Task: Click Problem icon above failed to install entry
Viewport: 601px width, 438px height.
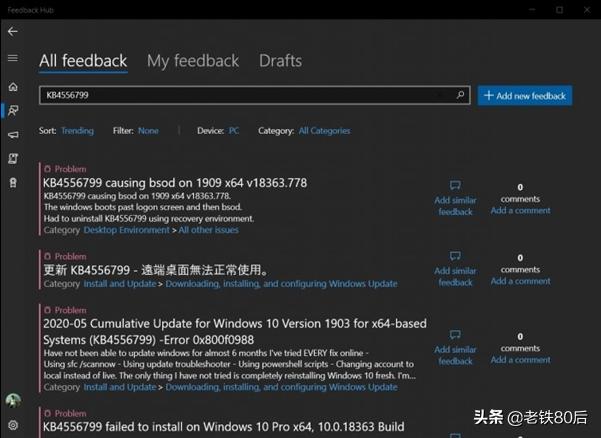Action: click(x=47, y=413)
